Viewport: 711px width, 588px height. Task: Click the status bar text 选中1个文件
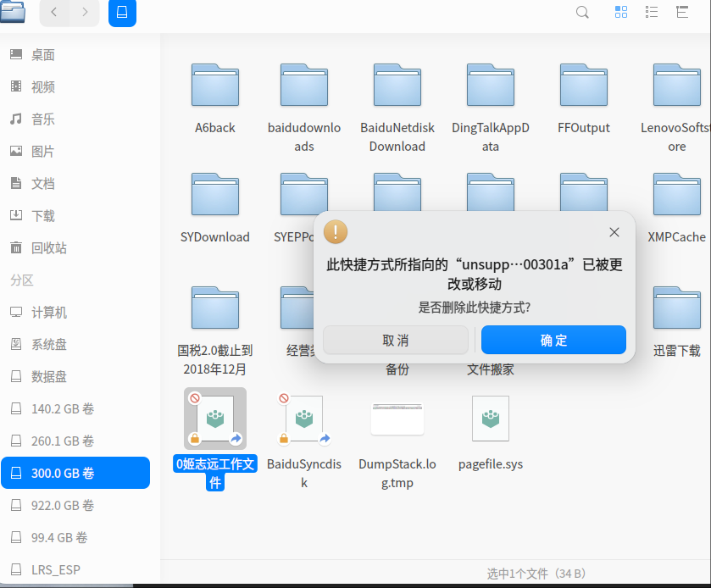click(x=536, y=574)
